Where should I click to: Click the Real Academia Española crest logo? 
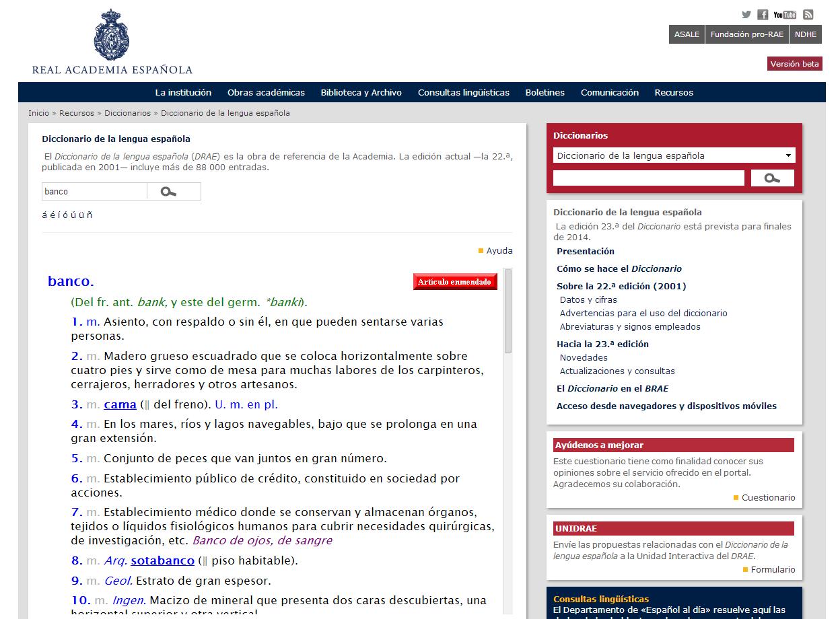[x=112, y=35]
